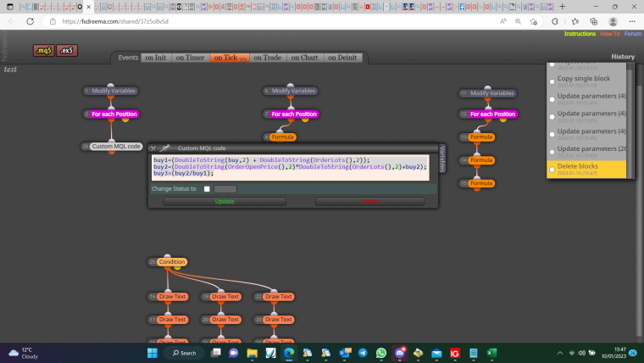Reload the page in the browser
Viewport: 644px width, 363px height.
coord(30,21)
